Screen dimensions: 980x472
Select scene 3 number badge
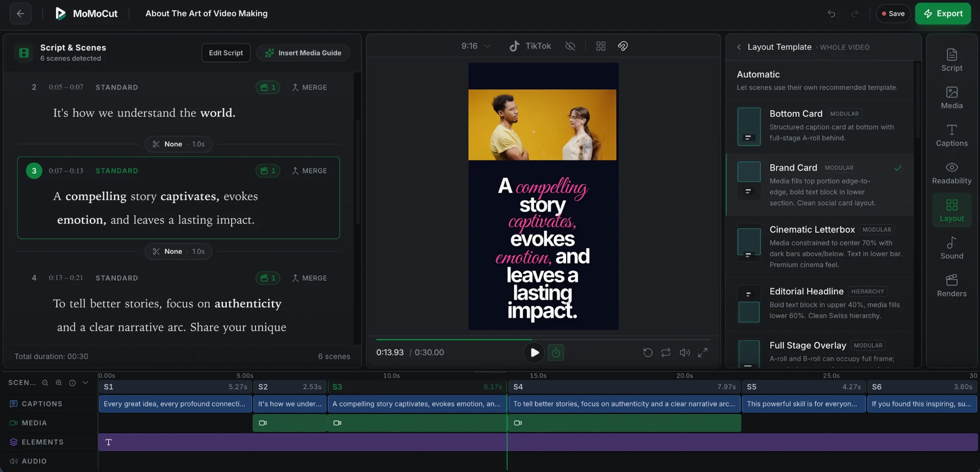click(x=34, y=171)
